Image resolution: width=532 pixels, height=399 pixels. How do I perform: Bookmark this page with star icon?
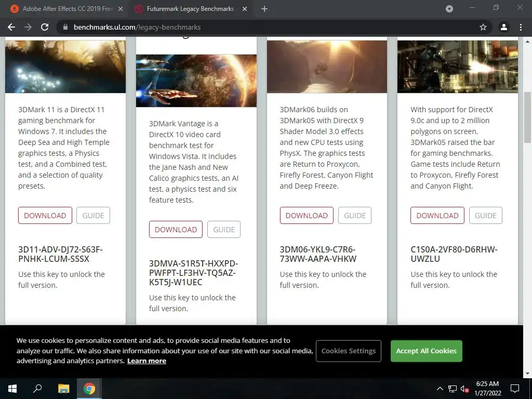[x=483, y=27]
